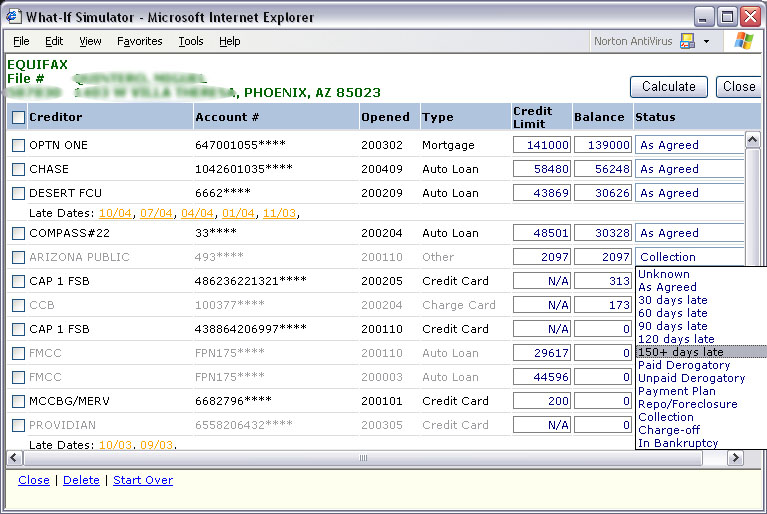Click the horizontal scrollbar right arrow

[736, 458]
